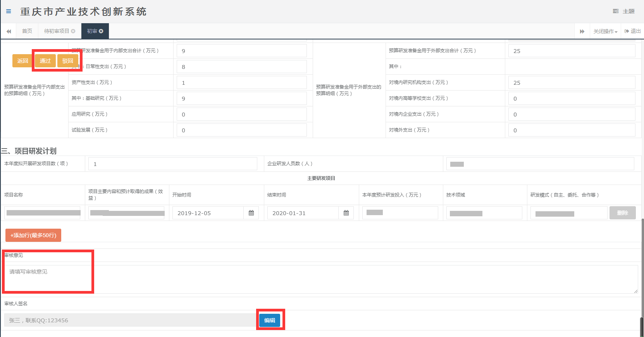Open calendar picker for 结束时间

click(x=346, y=213)
